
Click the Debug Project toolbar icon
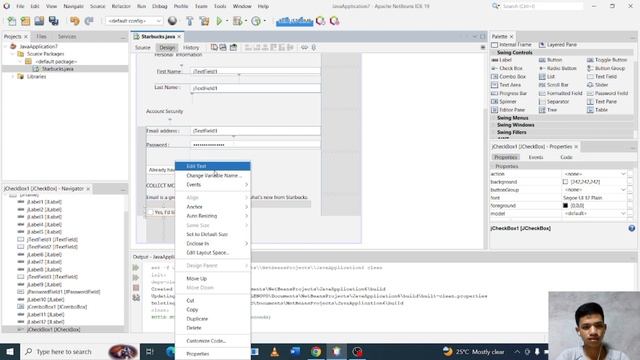(x=237, y=21)
